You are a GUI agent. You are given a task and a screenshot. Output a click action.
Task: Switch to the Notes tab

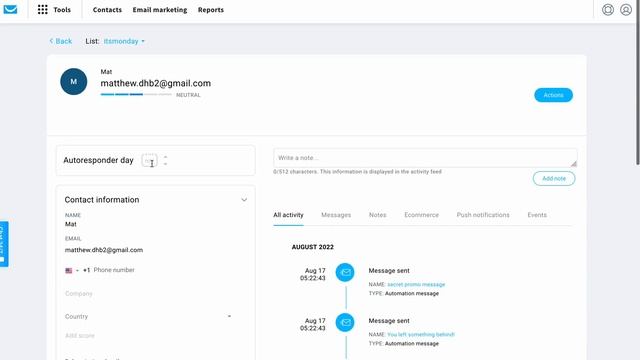coord(378,215)
